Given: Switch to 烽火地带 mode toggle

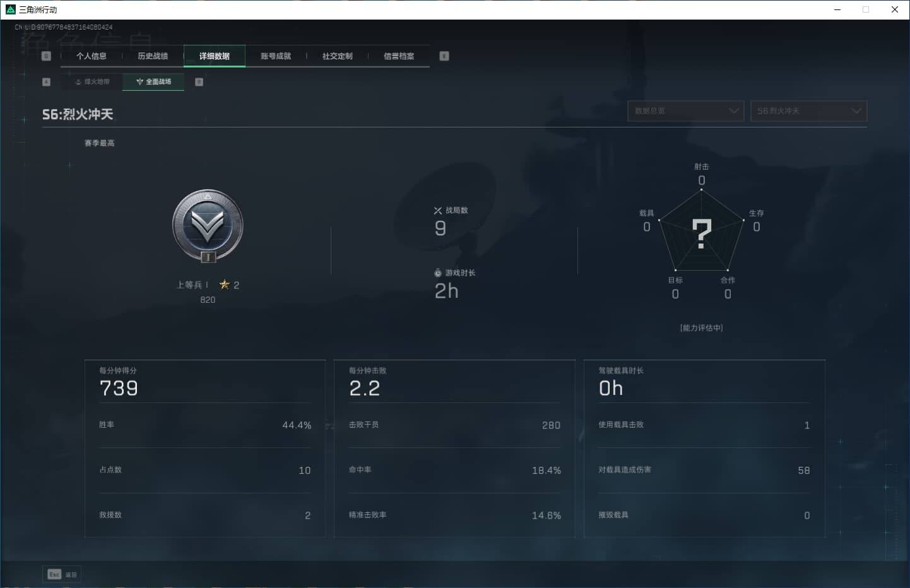Looking at the screenshot, I should pyautogui.click(x=92, y=82).
